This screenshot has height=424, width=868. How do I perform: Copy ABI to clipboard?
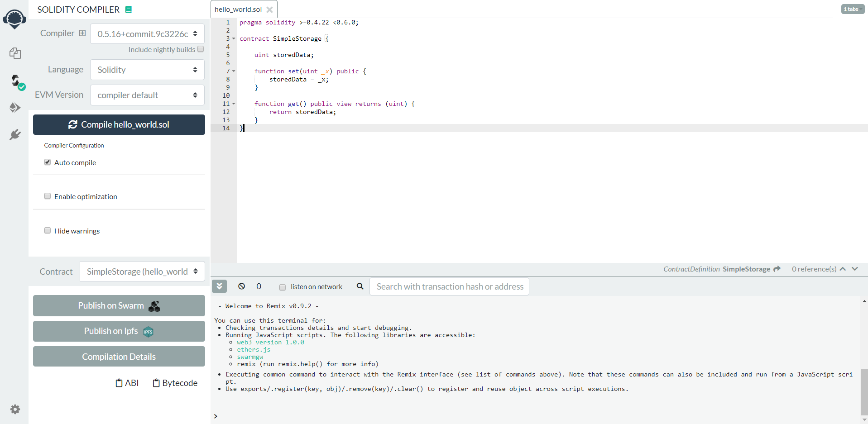(x=127, y=383)
